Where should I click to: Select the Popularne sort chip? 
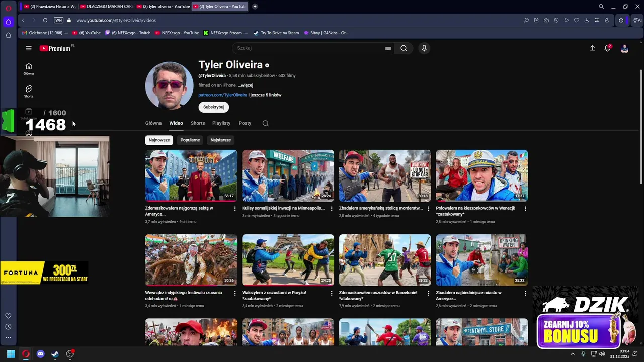(190, 140)
